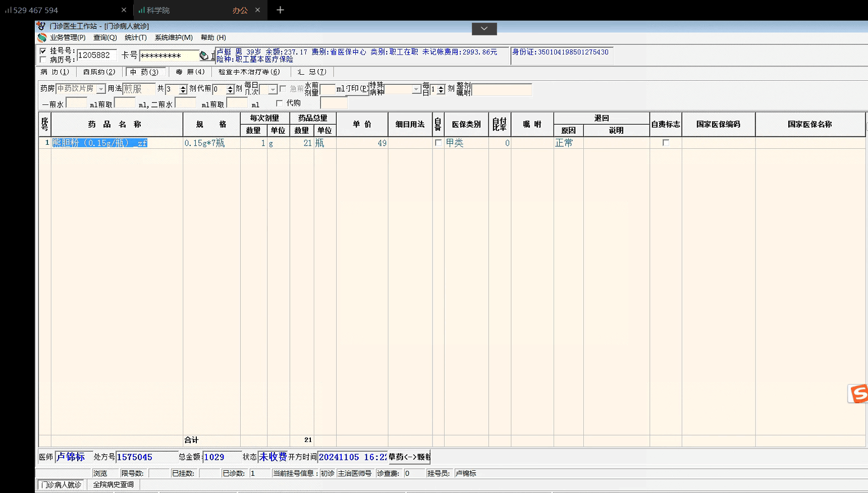Tick the 自备 checkbox for 熊胆粉 row
The width and height of the screenshot is (868, 493).
[438, 143]
